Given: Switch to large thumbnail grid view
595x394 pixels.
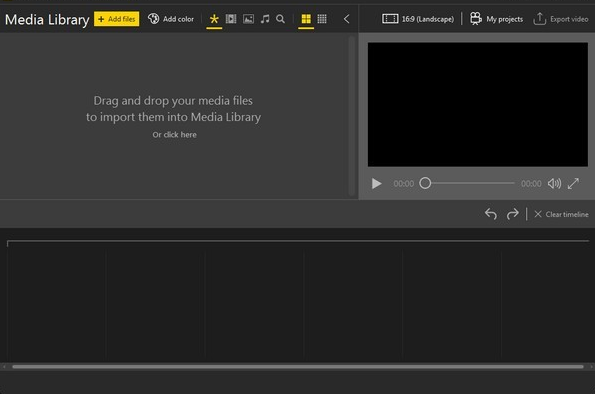Looking at the screenshot, I should (306, 19).
